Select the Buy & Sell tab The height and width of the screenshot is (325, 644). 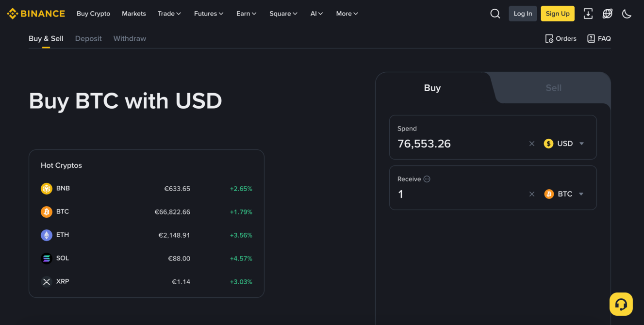(46, 39)
